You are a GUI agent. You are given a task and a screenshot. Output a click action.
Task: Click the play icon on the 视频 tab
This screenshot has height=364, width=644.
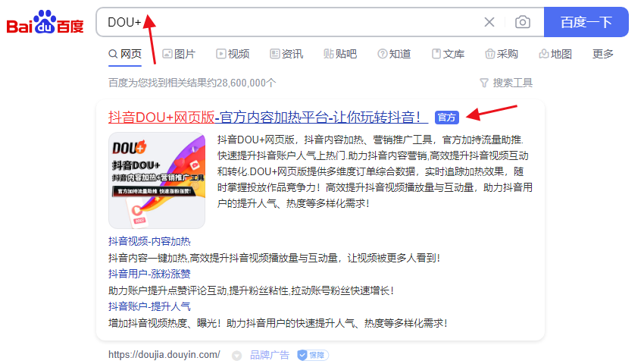pyautogui.click(x=221, y=54)
